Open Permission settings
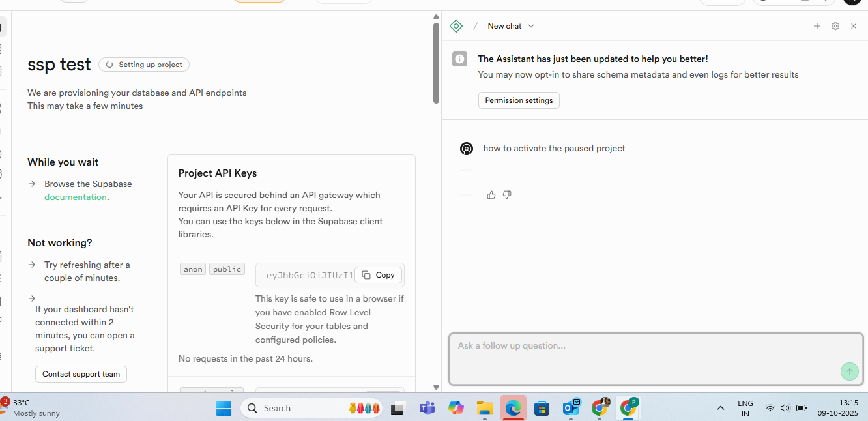Image resolution: width=868 pixels, height=421 pixels. (x=519, y=100)
